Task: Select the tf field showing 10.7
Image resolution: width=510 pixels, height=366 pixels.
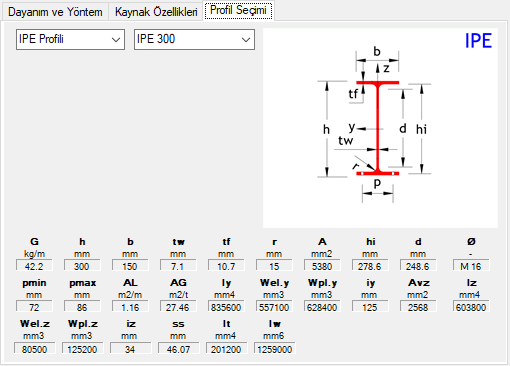Action: click(x=226, y=266)
